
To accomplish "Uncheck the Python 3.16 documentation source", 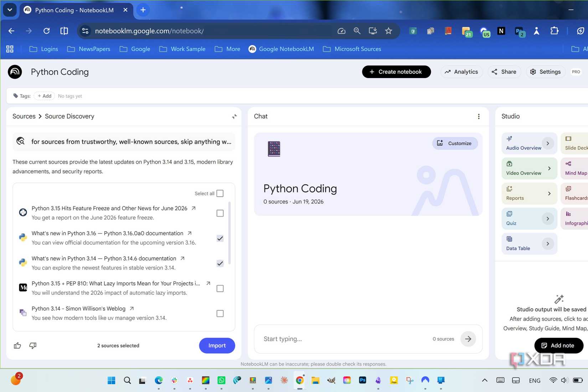I will pyautogui.click(x=220, y=238).
